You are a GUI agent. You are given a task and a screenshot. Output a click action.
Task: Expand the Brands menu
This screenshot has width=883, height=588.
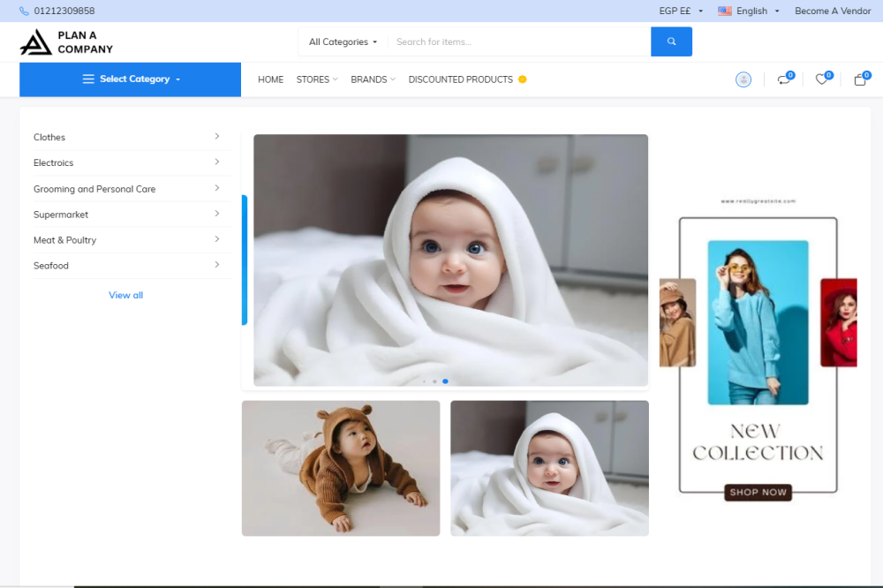click(x=373, y=79)
